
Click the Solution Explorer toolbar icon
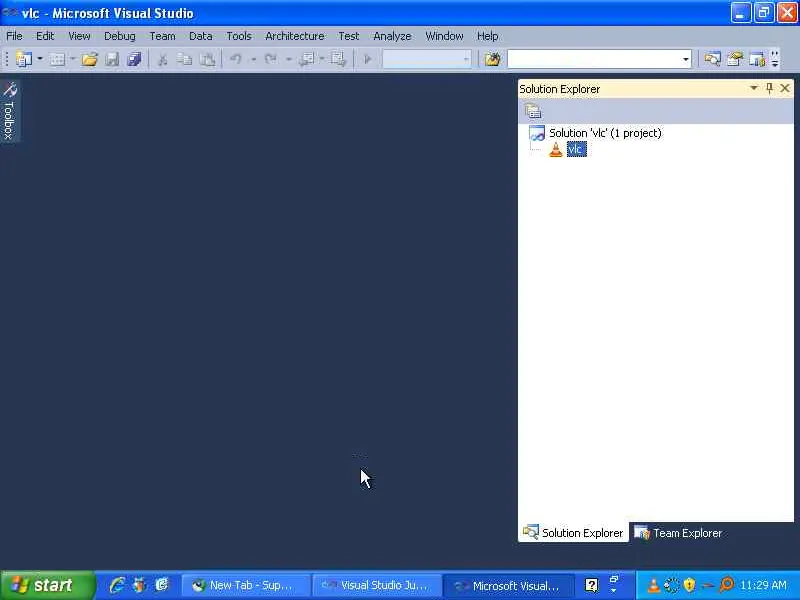pos(713,59)
